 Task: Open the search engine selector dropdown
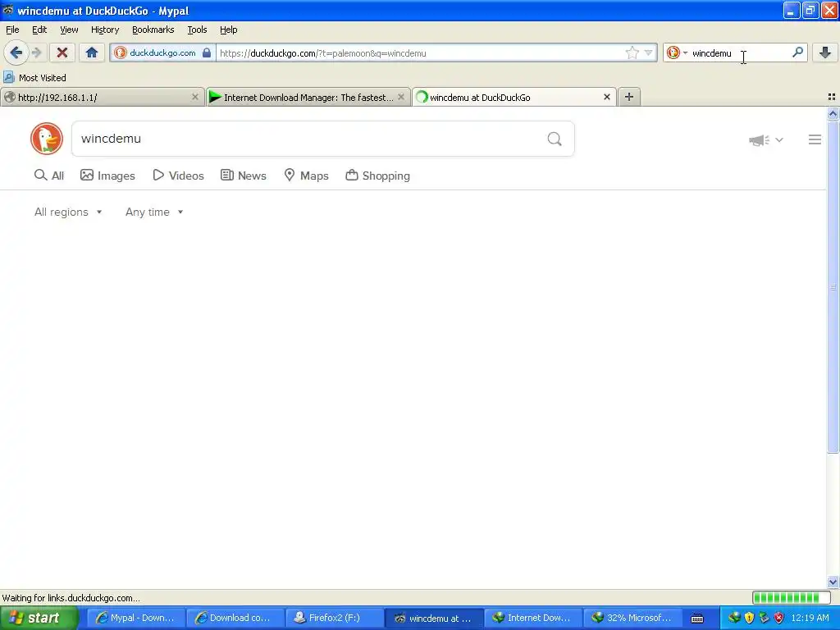pyautogui.click(x=677, y=52)
